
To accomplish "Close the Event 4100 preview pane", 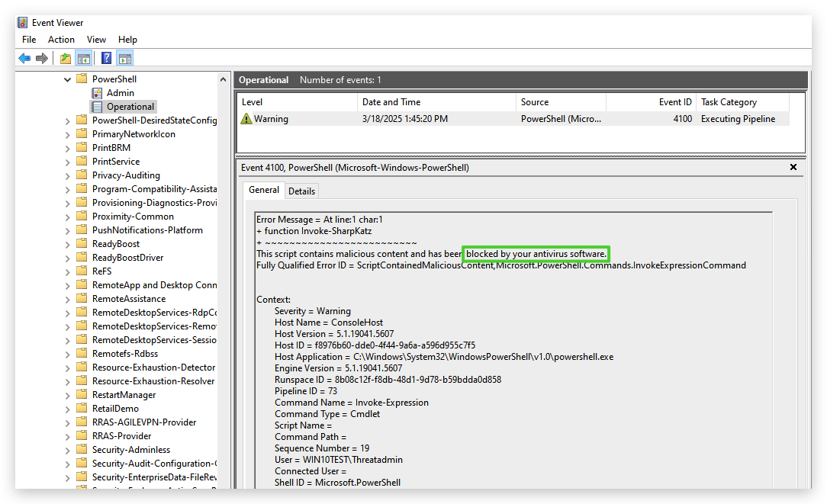I will [x=793, y=167].
